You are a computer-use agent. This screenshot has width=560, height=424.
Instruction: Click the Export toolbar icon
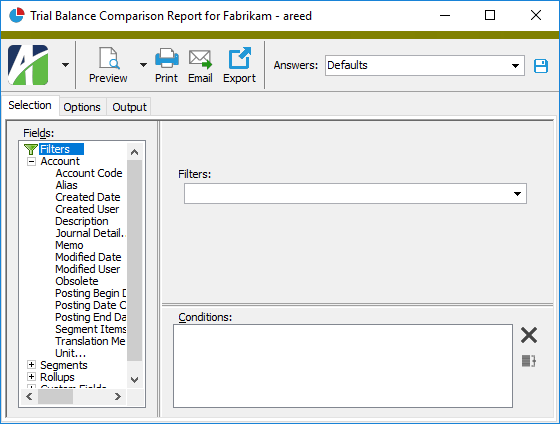click(239, 58)
